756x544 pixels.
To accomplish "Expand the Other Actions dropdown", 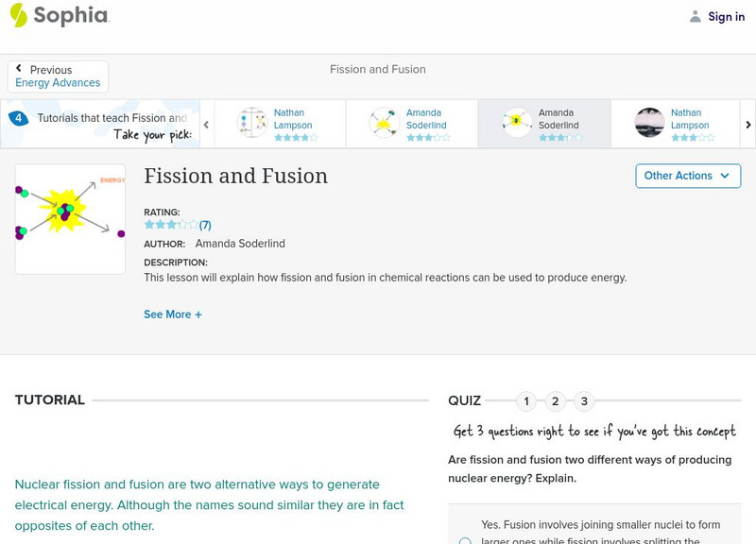I will [x=687, y=176].
